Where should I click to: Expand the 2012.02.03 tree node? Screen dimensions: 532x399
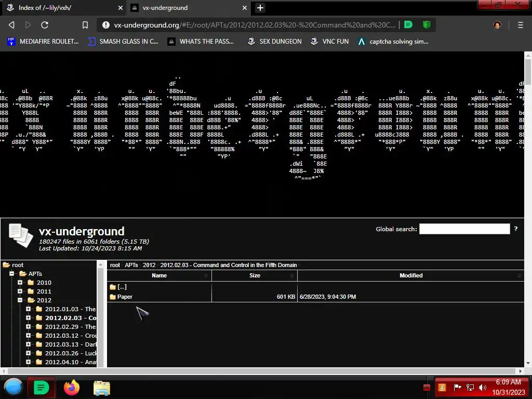28,317
